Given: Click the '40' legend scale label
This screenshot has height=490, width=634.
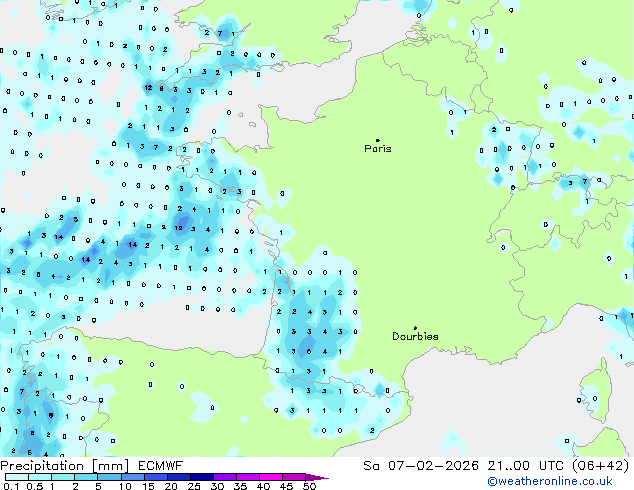Looking at the screenshot, I should (x=263, y=486).
